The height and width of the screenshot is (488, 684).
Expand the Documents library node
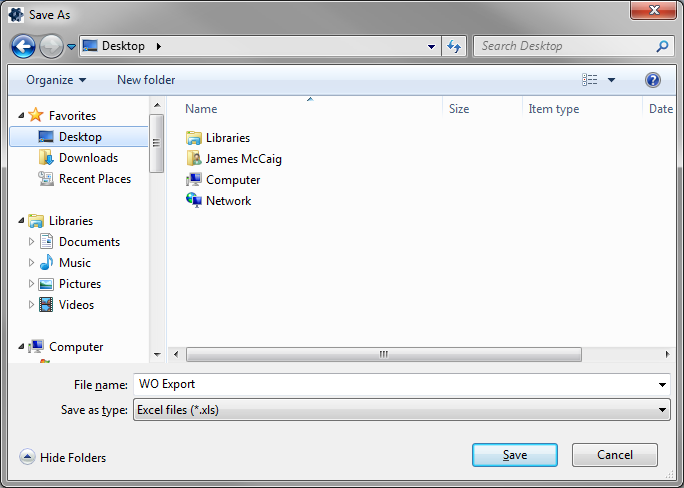31,241
